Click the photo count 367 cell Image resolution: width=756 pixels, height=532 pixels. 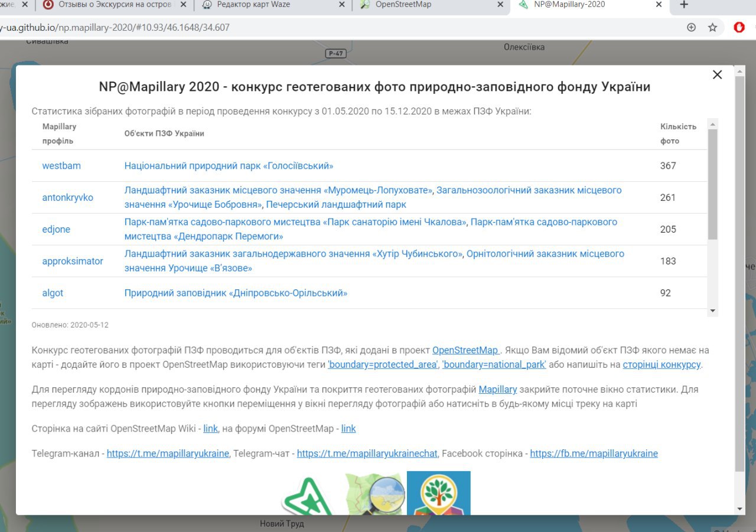668,166
